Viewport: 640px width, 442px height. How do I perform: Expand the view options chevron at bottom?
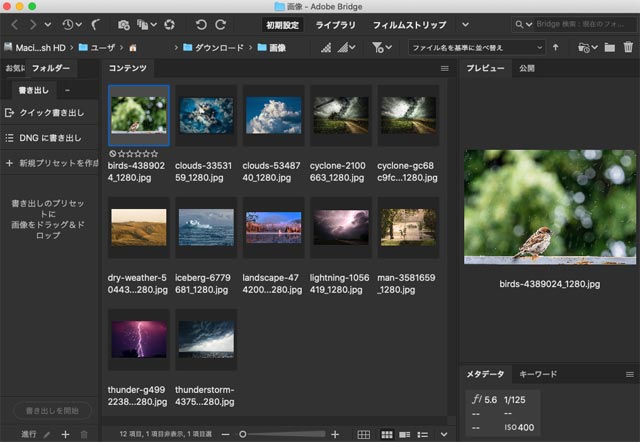click(444, 435)
